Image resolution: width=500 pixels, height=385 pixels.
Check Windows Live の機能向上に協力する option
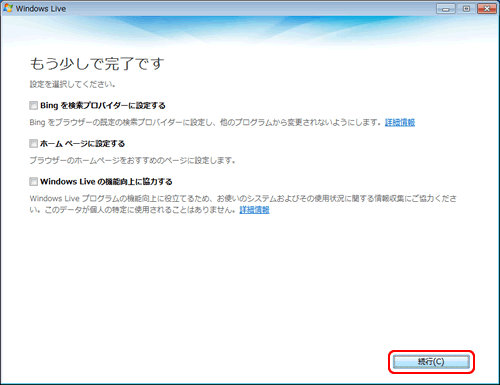[33, 182]
